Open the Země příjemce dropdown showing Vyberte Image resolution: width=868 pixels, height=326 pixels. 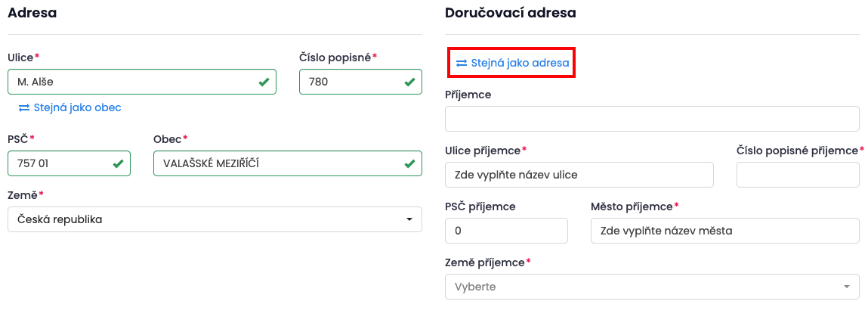642,287
